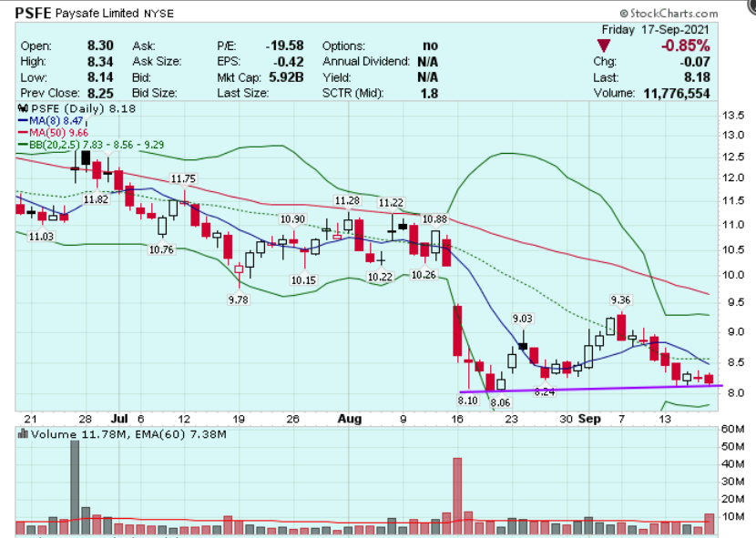Click the 8.06 low price label
Screen dimensions: 756x538
500,402
